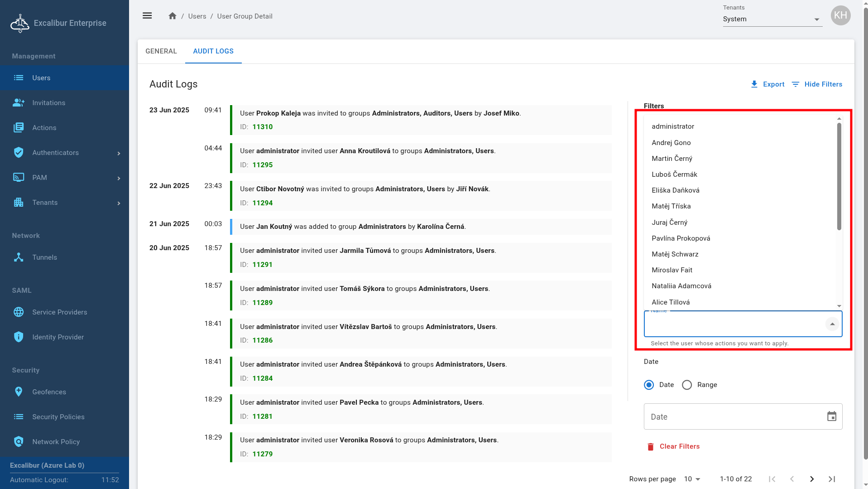This screenshot has height=489, width=868.
Task: Jump to last page of logs
Action: [831, 479]
